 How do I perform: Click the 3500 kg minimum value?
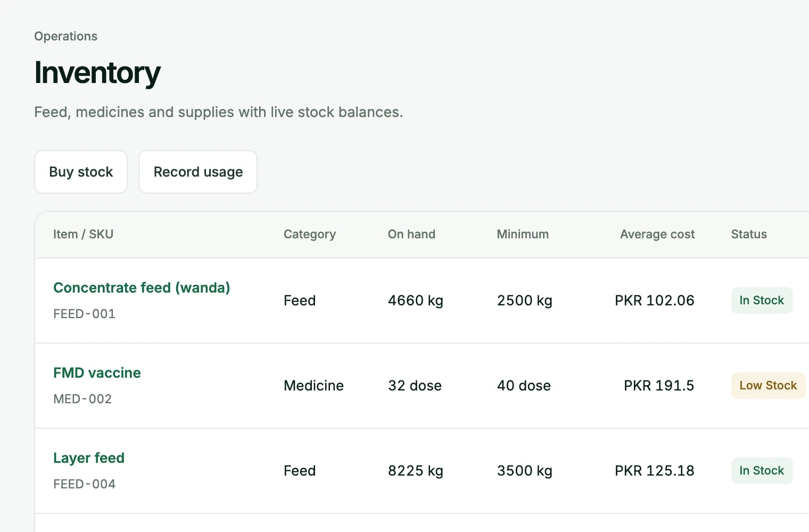[x=525, y=471]
